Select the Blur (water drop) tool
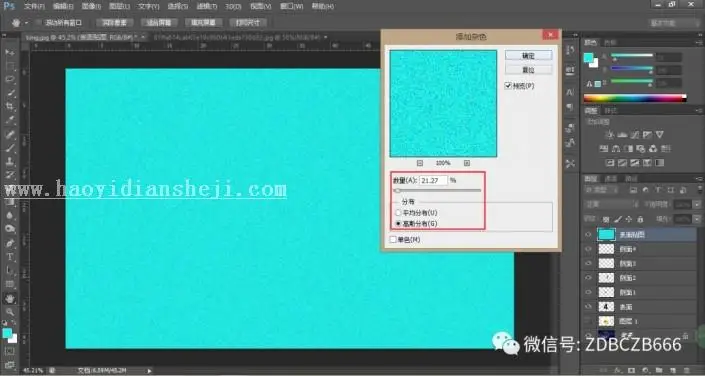Image resolution: width=705 pixels, height=376 pixels. coord(9,215)
